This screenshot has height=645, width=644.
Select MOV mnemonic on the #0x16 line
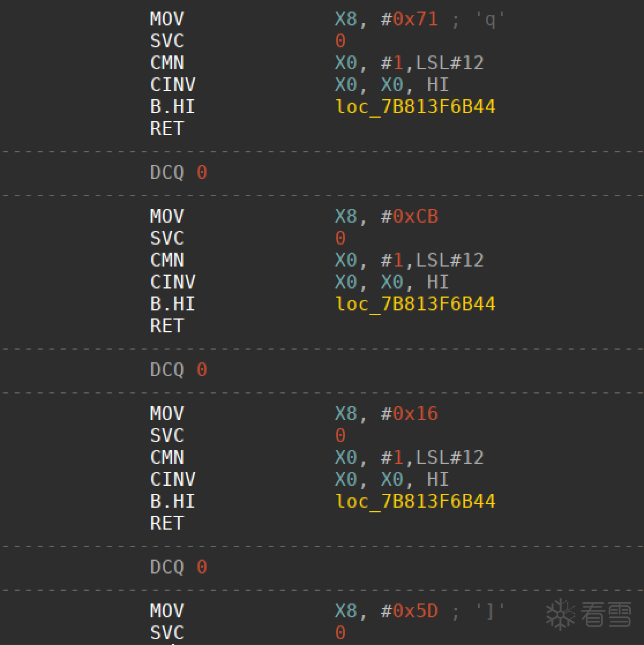coord(167,414)
